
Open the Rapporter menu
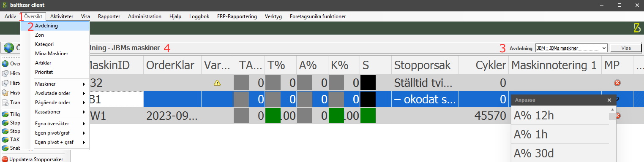pyautogui.click(x=109, y=16)
